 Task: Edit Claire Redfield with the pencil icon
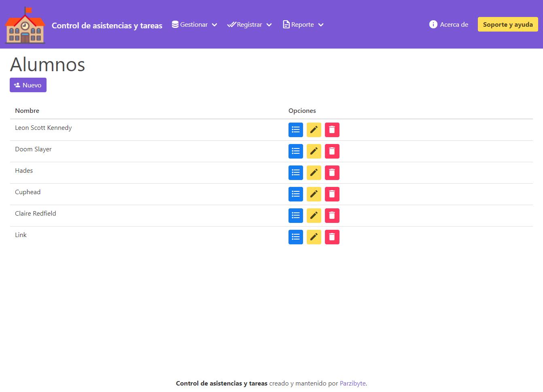(x=314, y=216)
